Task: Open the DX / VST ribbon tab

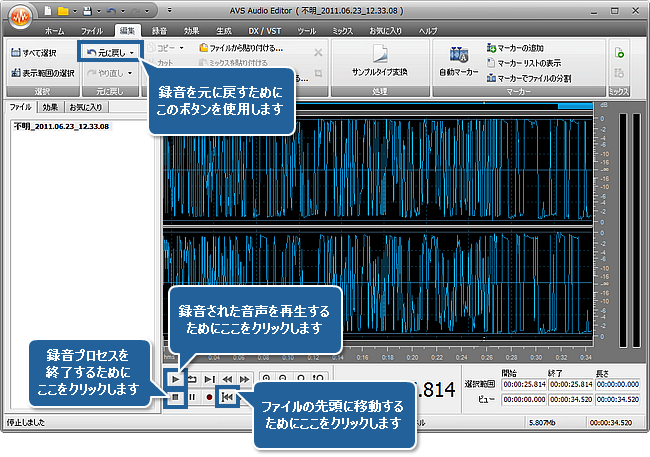Action: tap(264, 31)
